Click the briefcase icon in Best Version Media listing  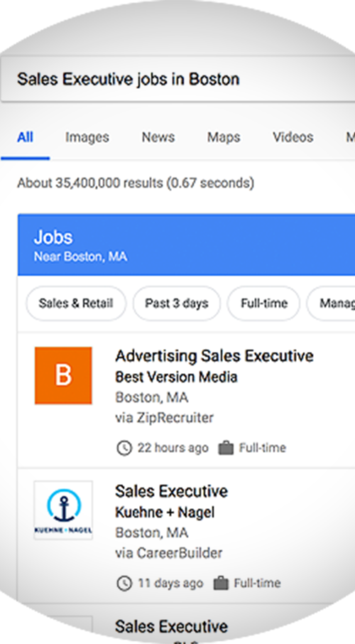click(226, 447)
